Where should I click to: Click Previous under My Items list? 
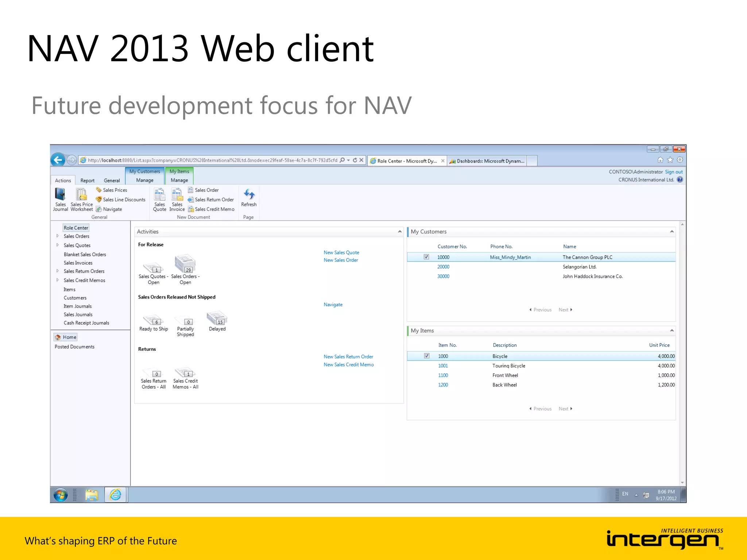[540, 409]
